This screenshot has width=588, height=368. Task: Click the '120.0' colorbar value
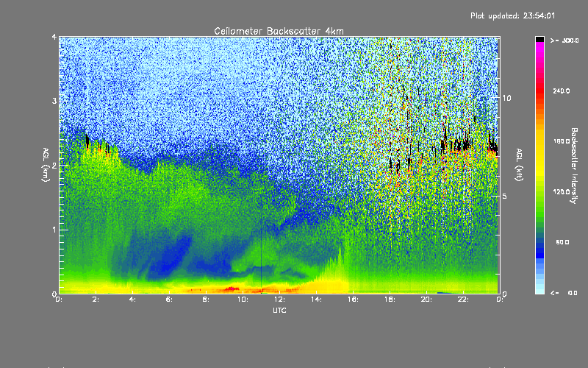(x=562, y=191)
